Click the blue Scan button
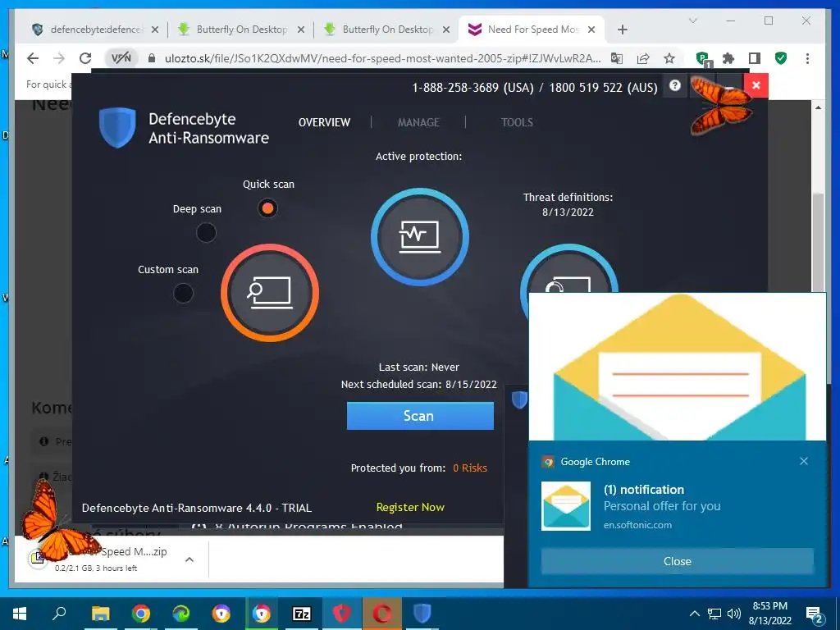The width and height of the screenshot is (840, 630). [420, 416]
